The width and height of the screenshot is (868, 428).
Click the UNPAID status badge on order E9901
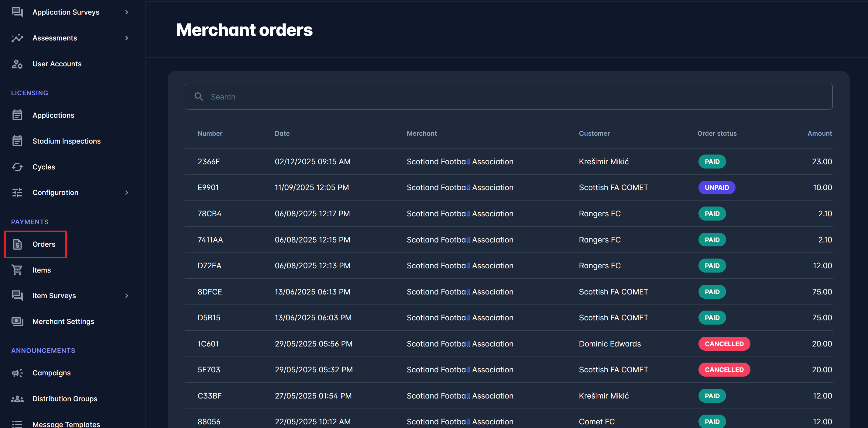click(717, 187)
